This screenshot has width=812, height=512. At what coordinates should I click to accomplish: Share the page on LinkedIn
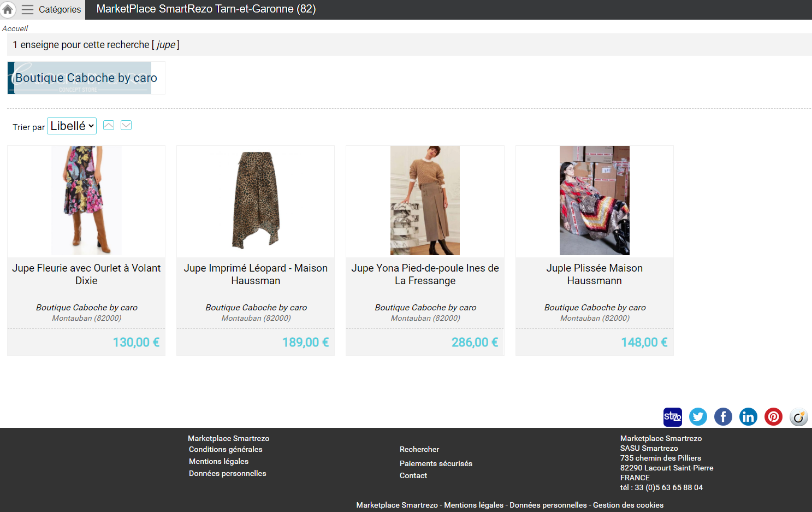748,417
